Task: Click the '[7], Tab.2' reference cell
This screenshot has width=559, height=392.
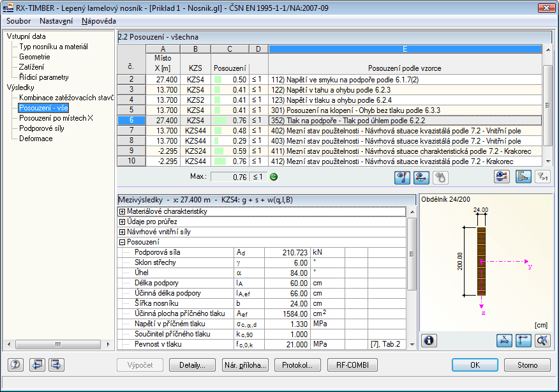Action: pyautogui.click(x=387, y=344)
